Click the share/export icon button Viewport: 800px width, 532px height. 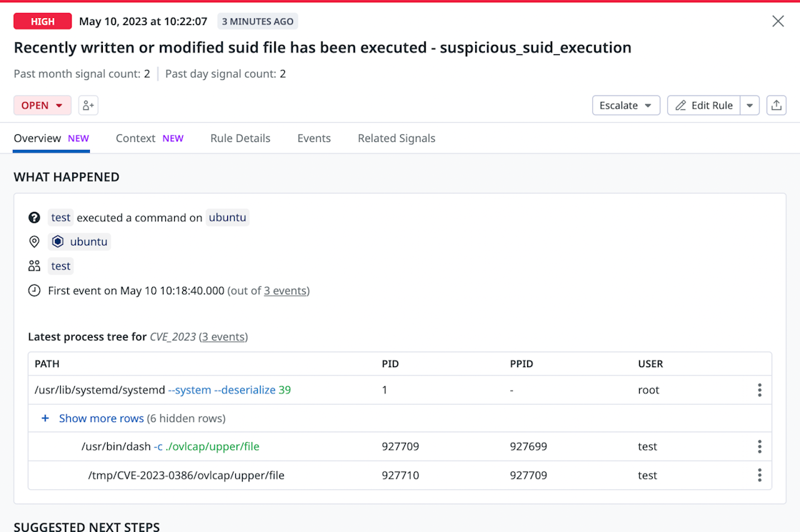776,106
